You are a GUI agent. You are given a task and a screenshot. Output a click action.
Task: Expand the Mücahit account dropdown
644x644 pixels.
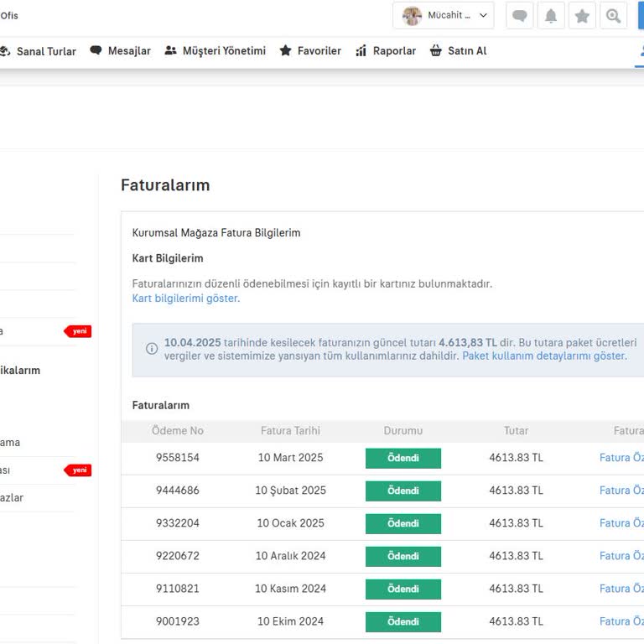[483, 16]
